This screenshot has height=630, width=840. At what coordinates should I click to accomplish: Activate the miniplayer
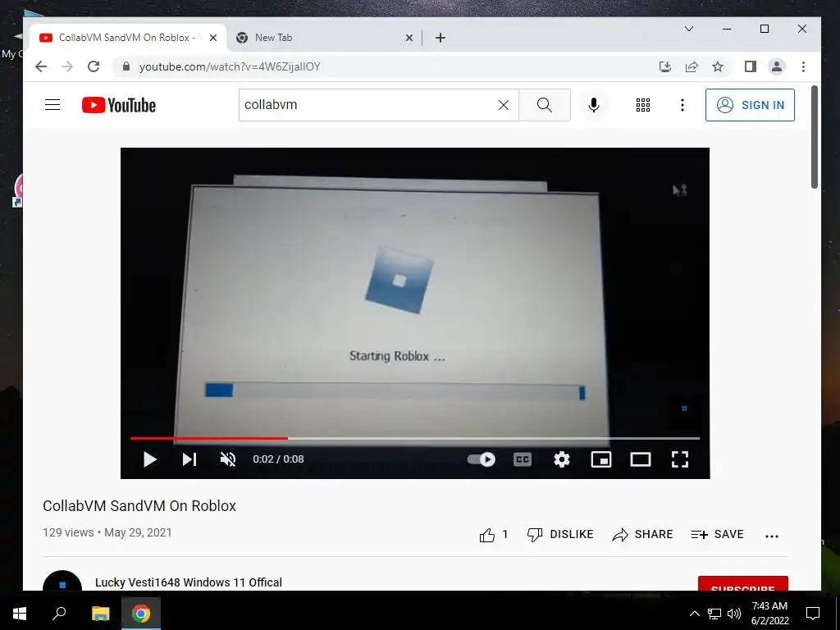coord(601,459)
